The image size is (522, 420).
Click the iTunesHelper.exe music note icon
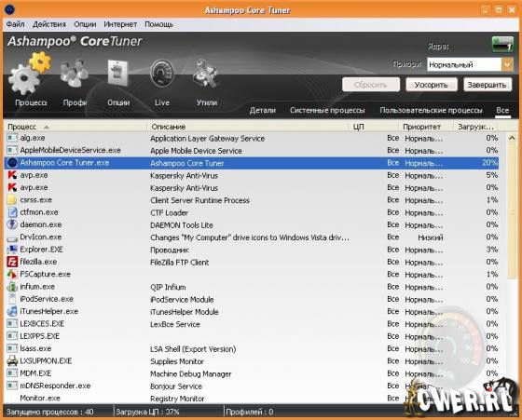click(12, 311)
